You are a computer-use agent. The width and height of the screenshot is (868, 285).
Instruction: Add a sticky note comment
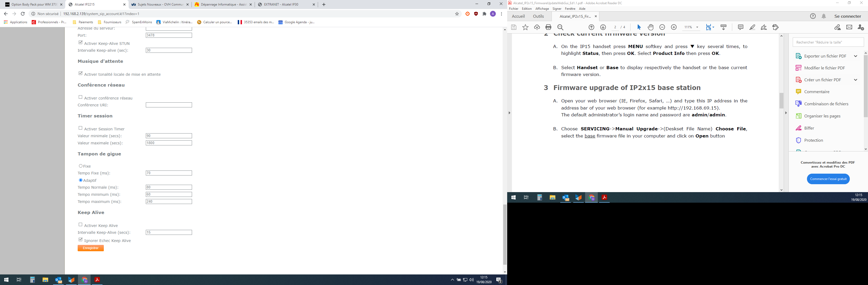point(740,27)
